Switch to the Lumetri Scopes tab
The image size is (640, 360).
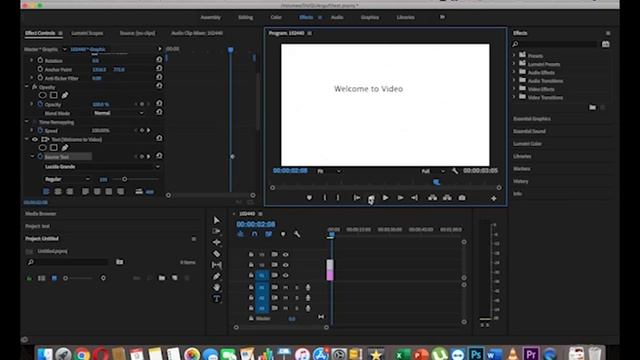coord(87,33)
